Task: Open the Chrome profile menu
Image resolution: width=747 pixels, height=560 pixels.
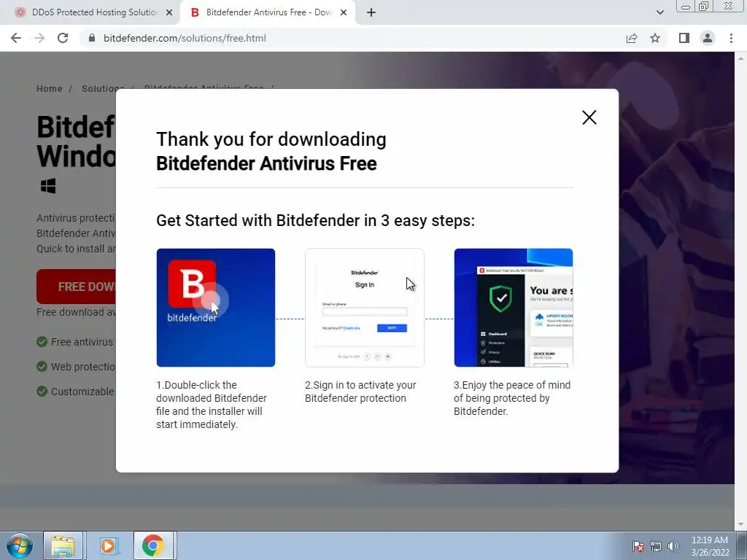Action: click(708, 38)
